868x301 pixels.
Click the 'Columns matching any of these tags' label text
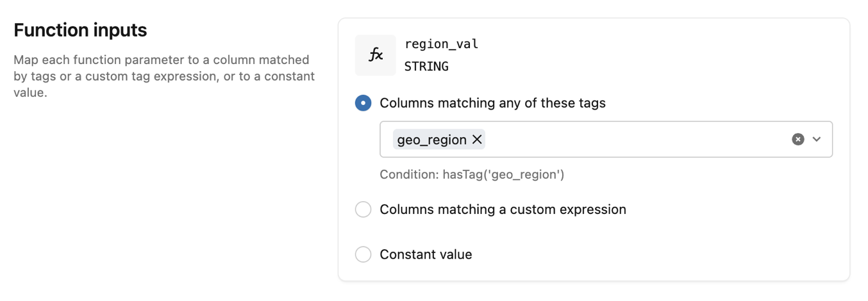coord(492,103)
